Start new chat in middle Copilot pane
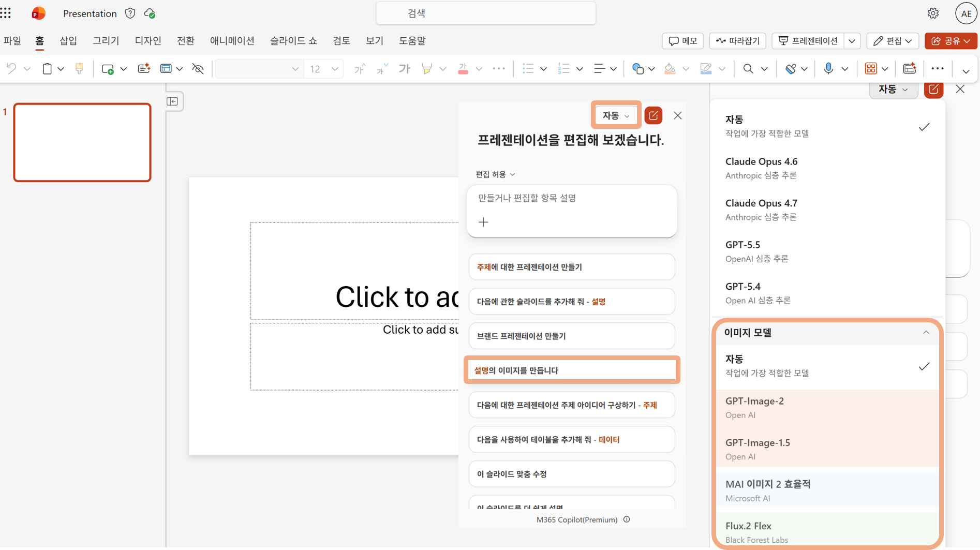This screenshot has height=550, width=980. click(x=654, y=115)
